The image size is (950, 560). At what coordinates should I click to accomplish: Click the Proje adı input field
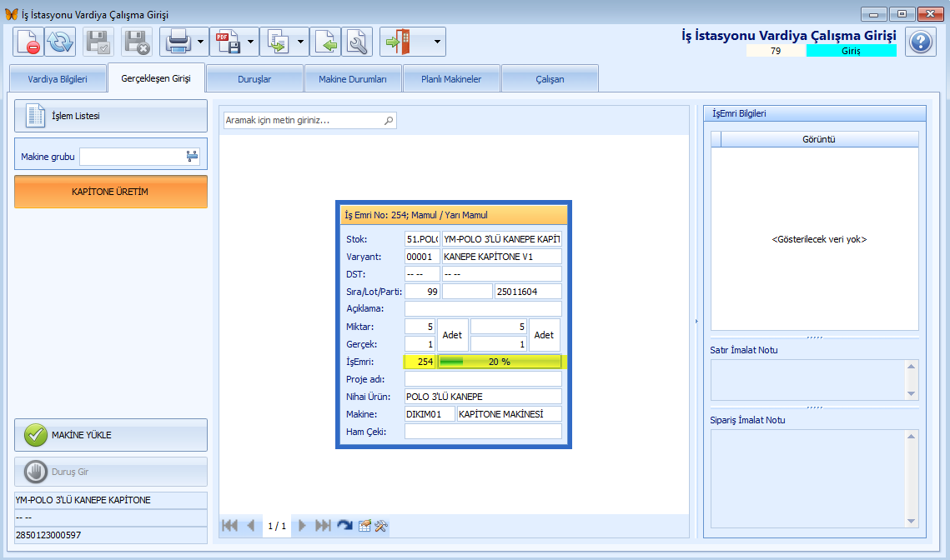tap(483, 380)
